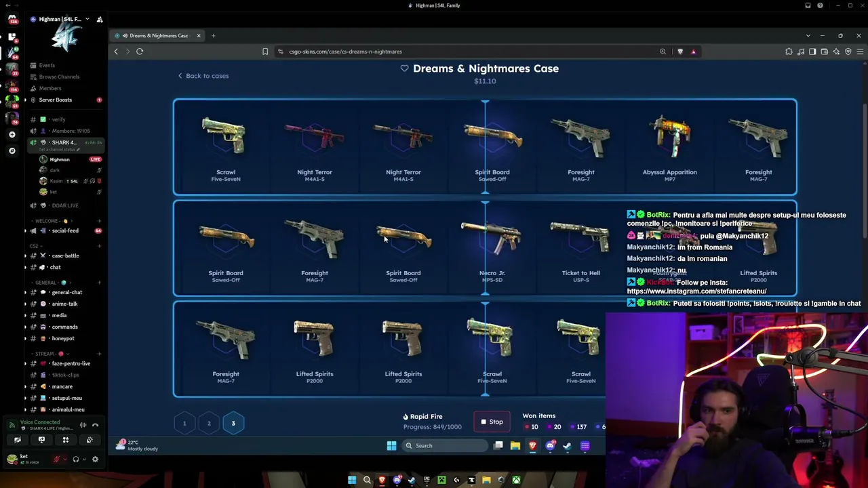Click the inner taskbar Search box

(444, 446)
